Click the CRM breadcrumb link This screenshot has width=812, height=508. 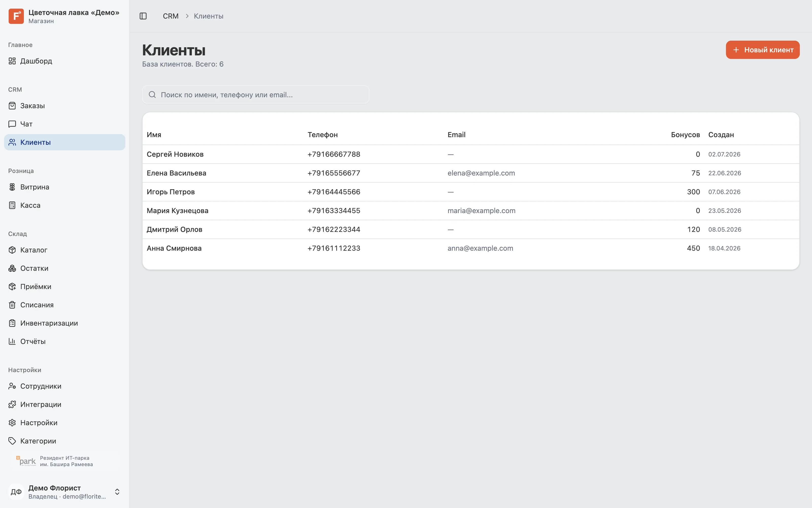pyautogui.click(x=171, y=16)
